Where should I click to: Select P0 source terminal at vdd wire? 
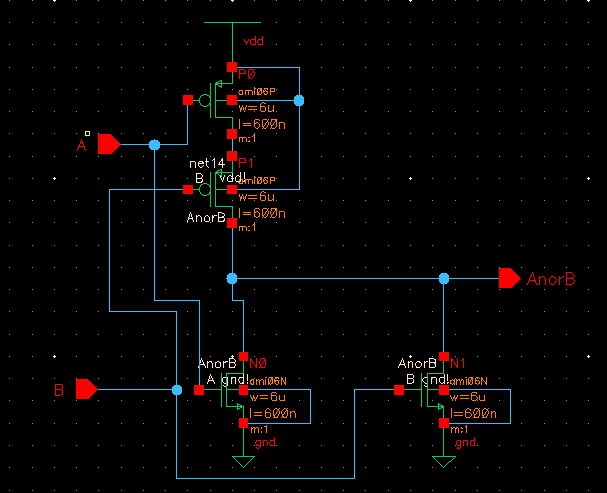point(232,67)
